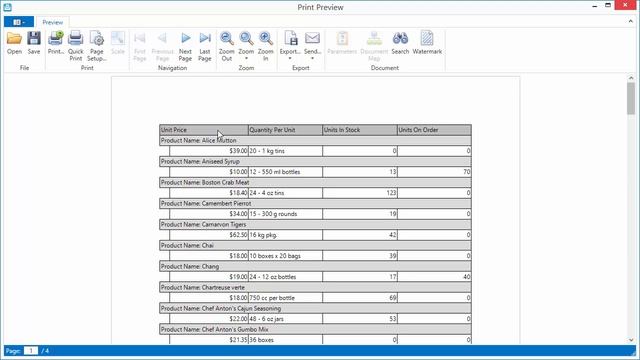
Task: Click the 70 units on order cell
Action: point(434,172)
